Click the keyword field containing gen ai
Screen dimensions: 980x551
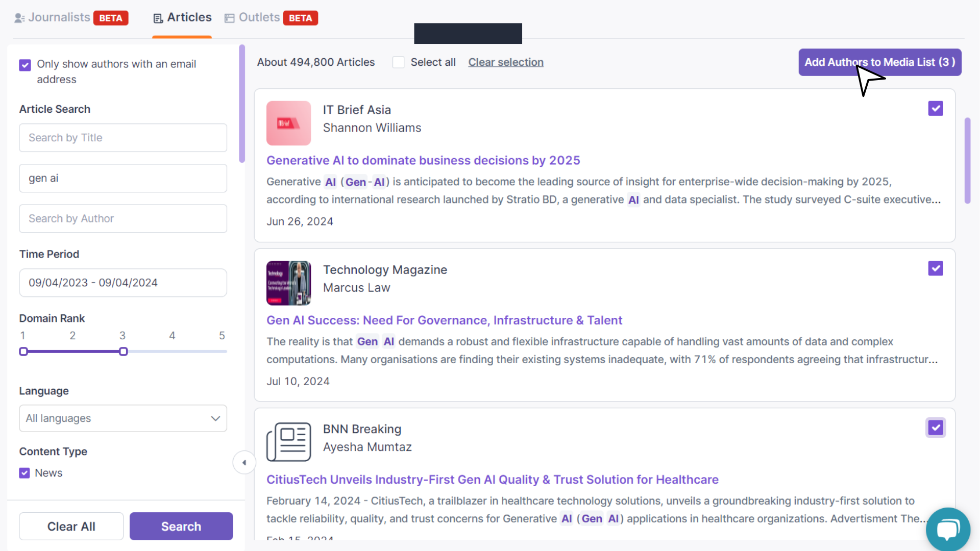tap(123, 178)
